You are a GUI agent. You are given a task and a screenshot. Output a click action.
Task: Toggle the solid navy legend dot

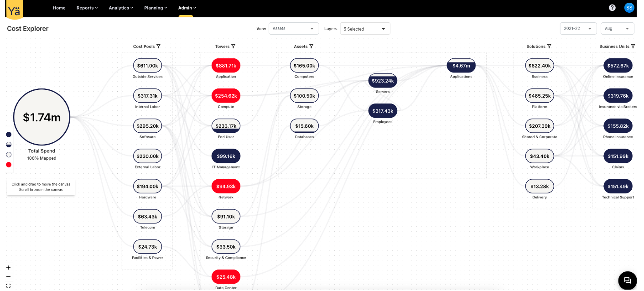coord(9,135)
